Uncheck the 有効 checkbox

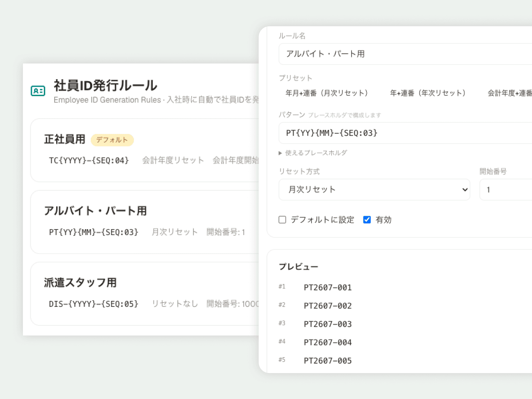(x=367, y=220)
